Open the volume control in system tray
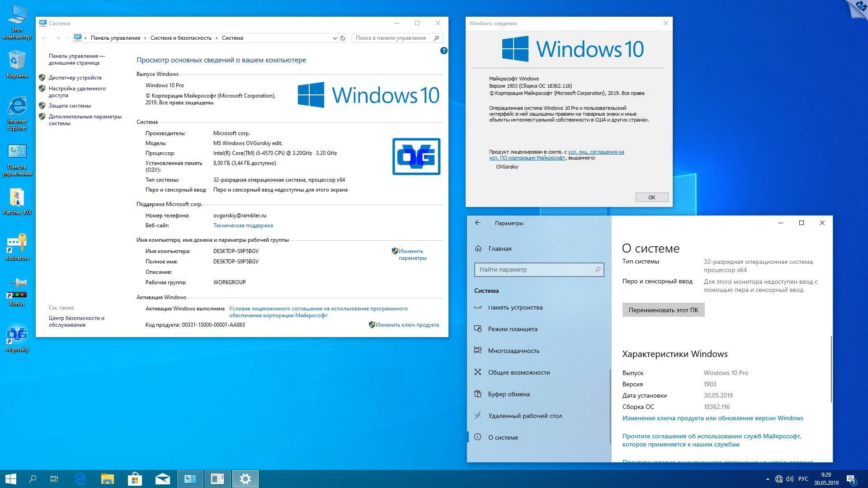 tap(790, 479)
